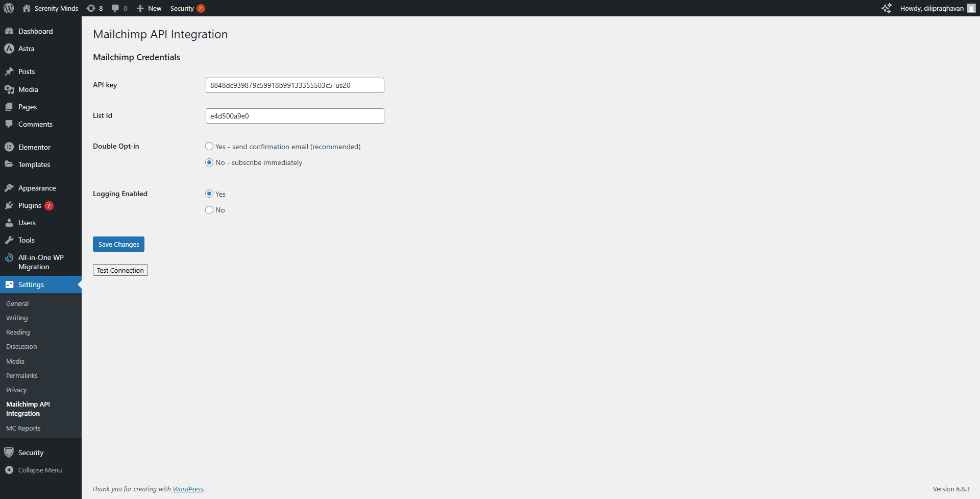
Task: Open the updates icon in admin bar
Action: (91, 8)
